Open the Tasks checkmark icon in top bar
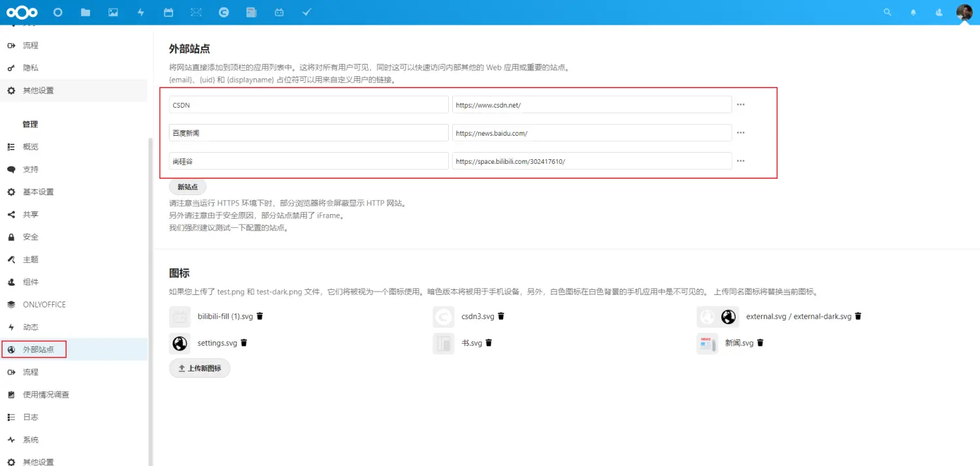980x466 pixels. [x=307, y=12]
